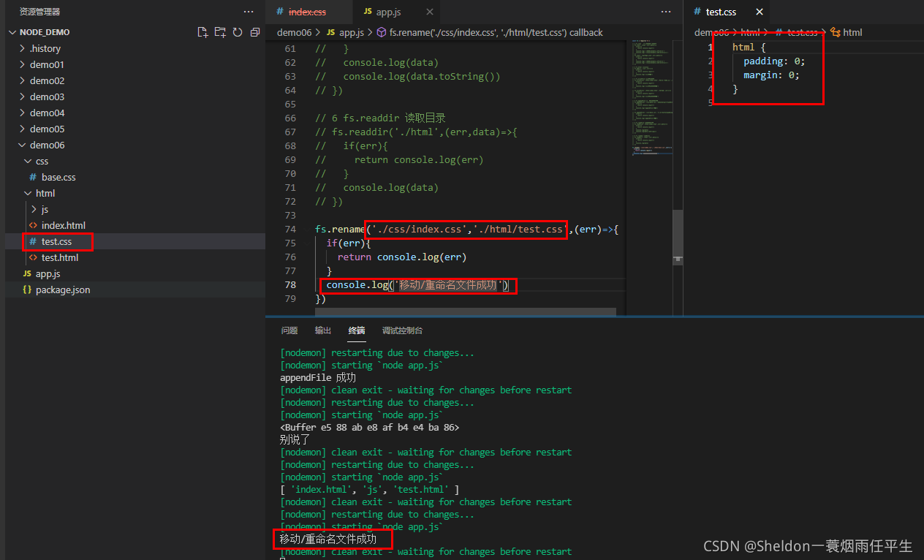Click terminal output '别说了'
The height and width of the screenshot is (560, 924).
click(x=295, y=440)
